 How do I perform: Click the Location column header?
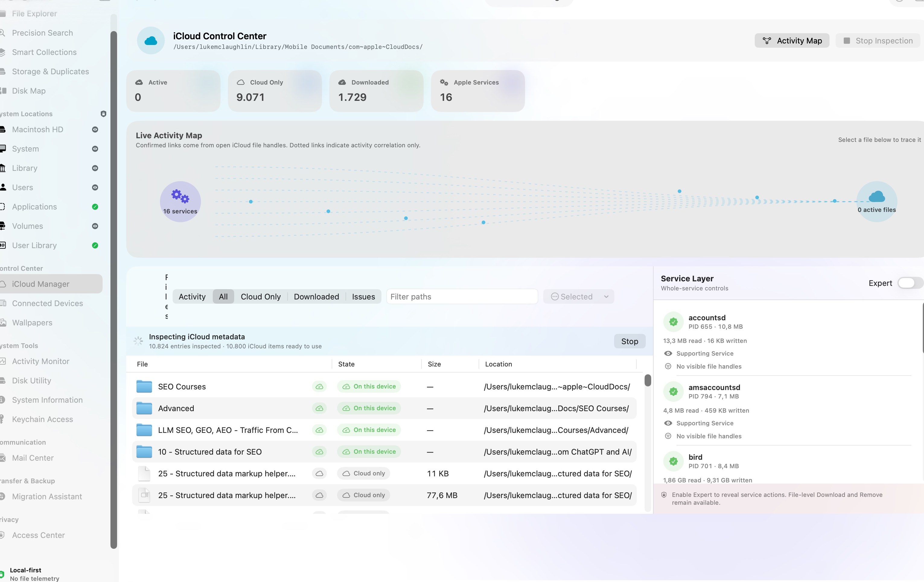[x=499, y=364]
